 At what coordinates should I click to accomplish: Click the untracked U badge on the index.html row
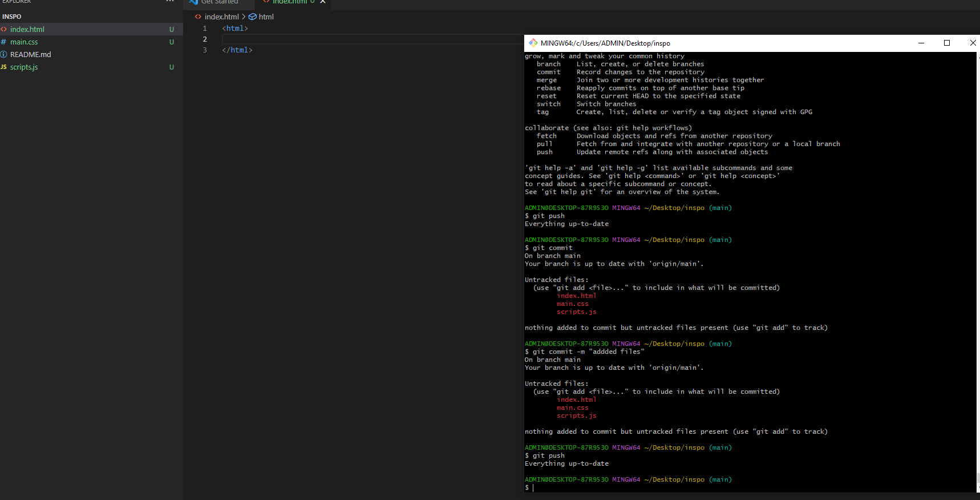coord(171,29)
